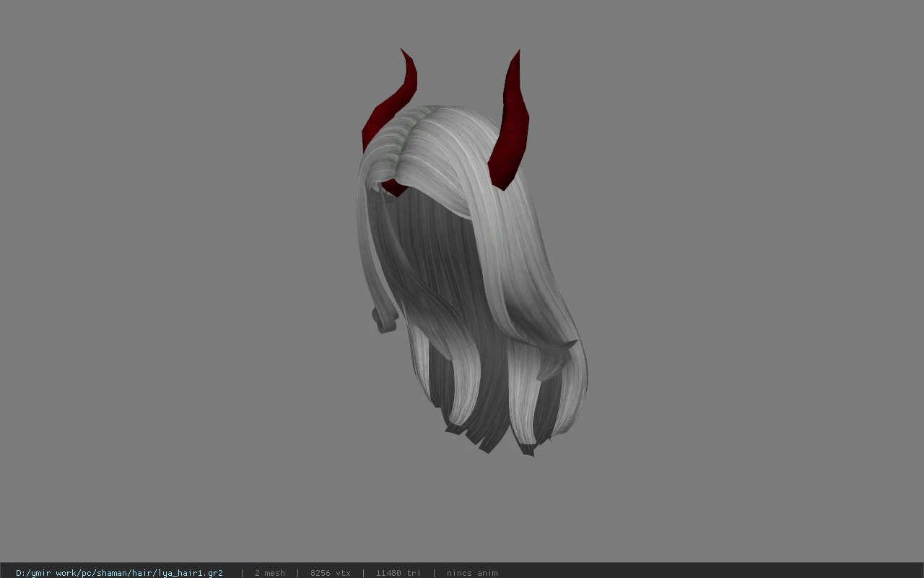Image resolution: width=924 pixels, height=578 pixels.
Task: Click the '2 mesh' status entry
Action: pos(269,573)
